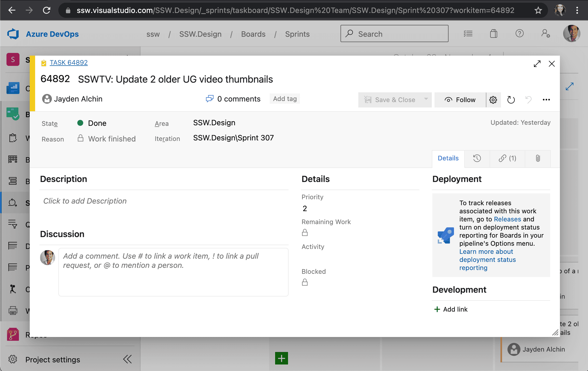Open the Links tab with one link

pyautogui.click(x=507, y=158)
